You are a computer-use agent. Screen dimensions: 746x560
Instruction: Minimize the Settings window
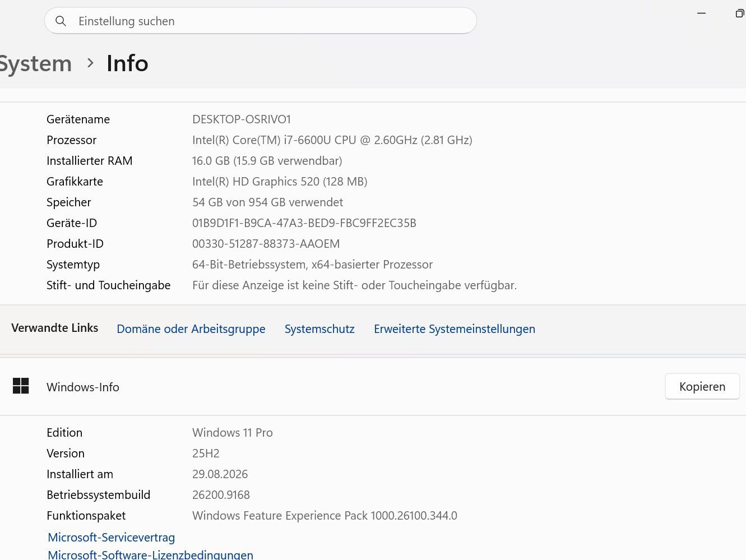[701, 13]
